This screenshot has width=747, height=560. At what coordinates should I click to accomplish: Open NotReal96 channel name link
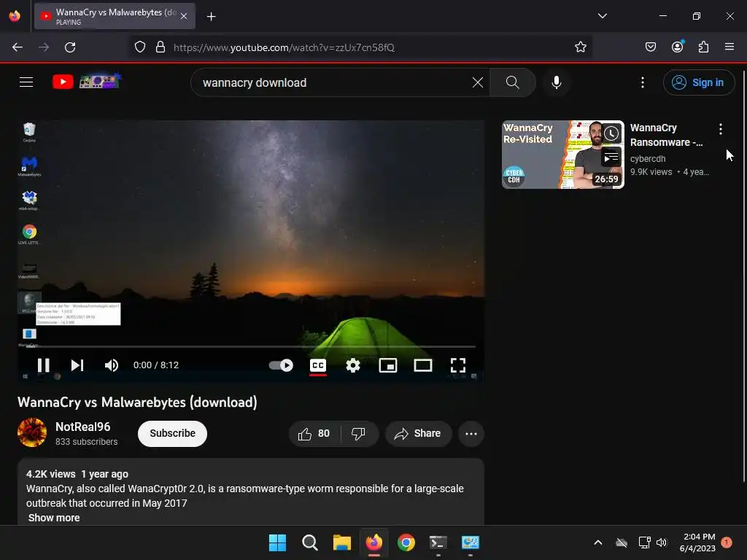83,427
